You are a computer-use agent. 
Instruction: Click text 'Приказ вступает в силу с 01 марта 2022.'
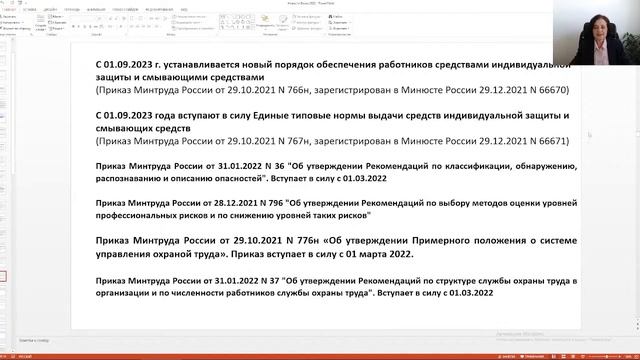322,254
